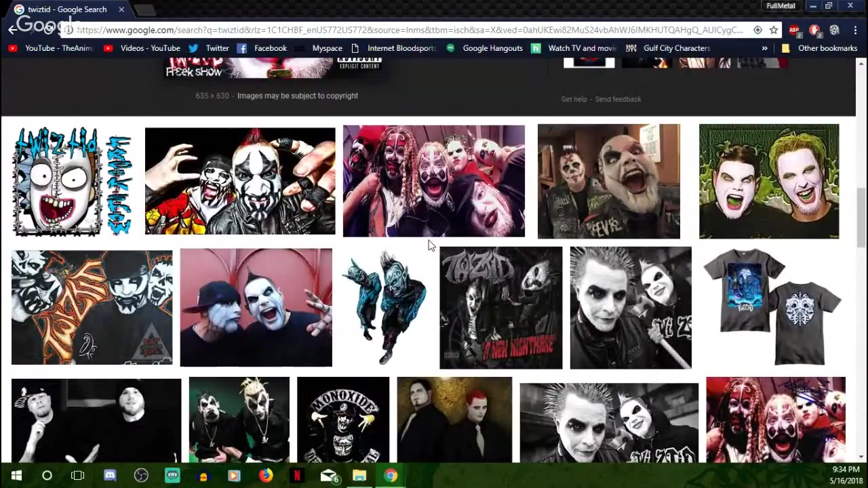Open Firefox from the taskbar
This screenshot has height=488, width=868.
[x=266, y=476]
